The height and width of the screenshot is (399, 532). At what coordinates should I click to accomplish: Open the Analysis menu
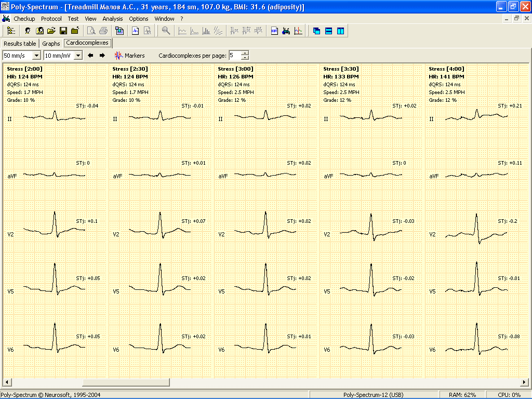pos(113,19)
